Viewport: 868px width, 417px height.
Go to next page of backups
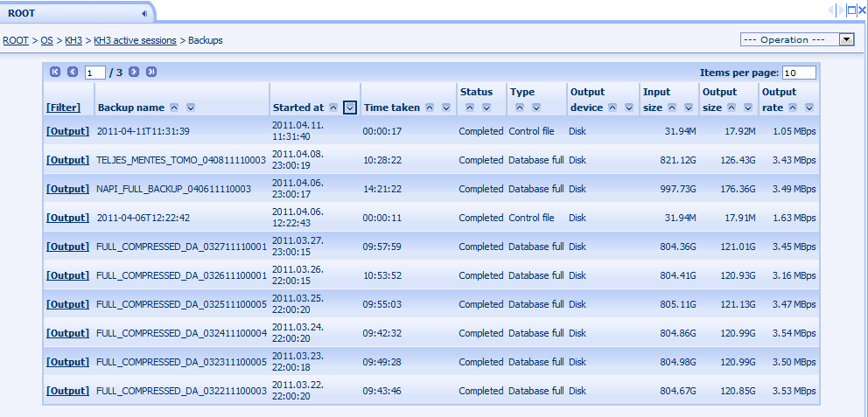[134, 72]
